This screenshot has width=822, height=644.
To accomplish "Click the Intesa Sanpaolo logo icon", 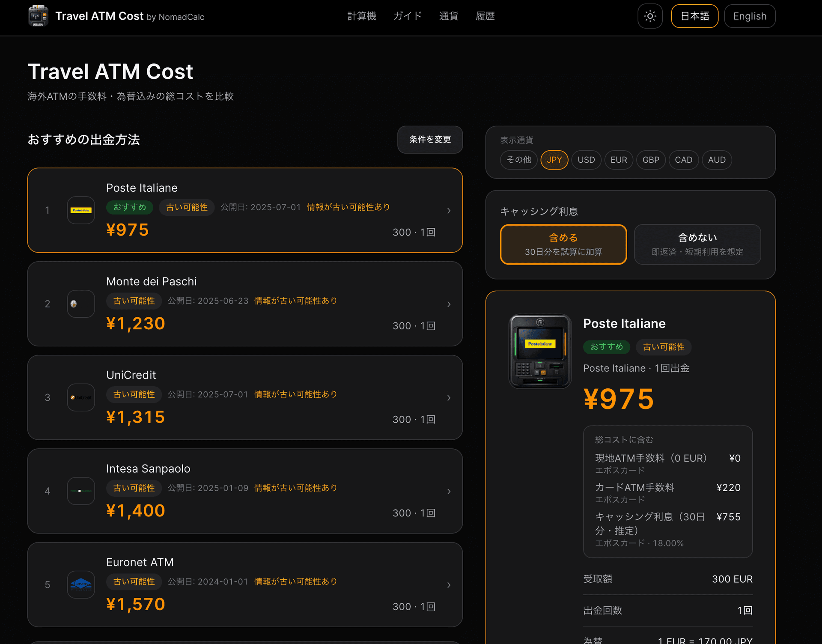I will (x=81, y=491).
